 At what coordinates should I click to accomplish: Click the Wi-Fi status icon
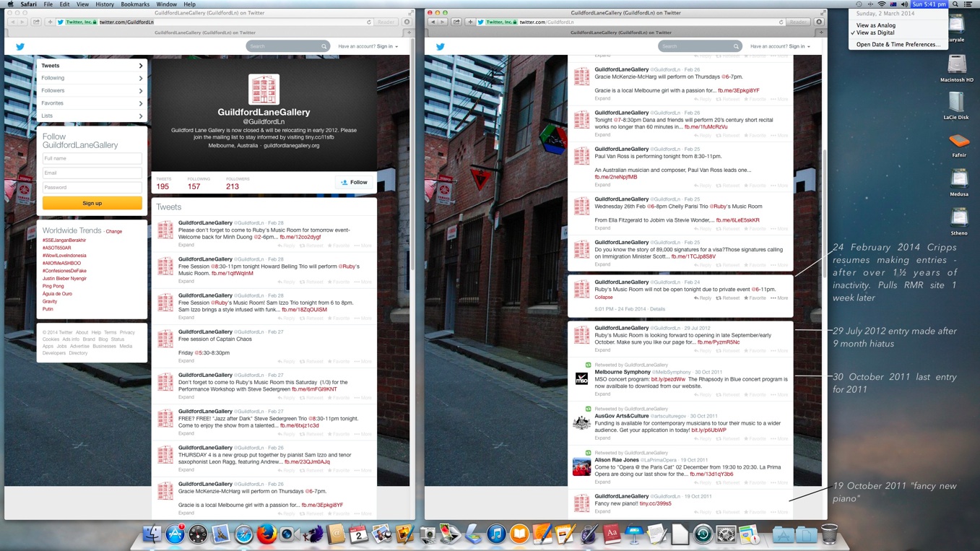click(882, 4)
